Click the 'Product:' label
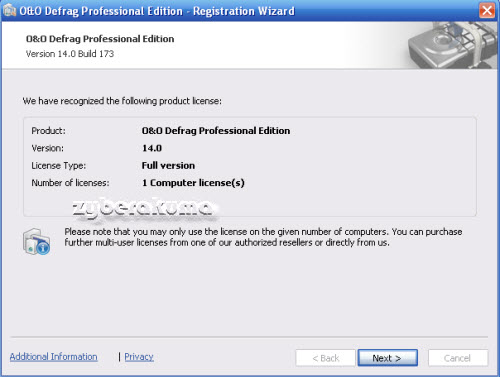This screenshot has height=377, width=500. [x=49, y=131]
